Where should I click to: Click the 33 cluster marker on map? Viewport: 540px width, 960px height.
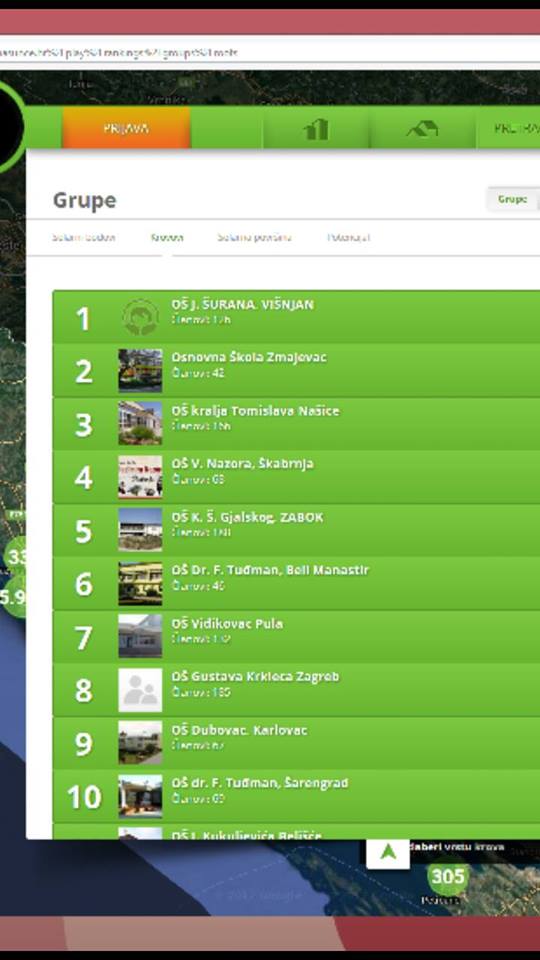[x=17, y=556]
